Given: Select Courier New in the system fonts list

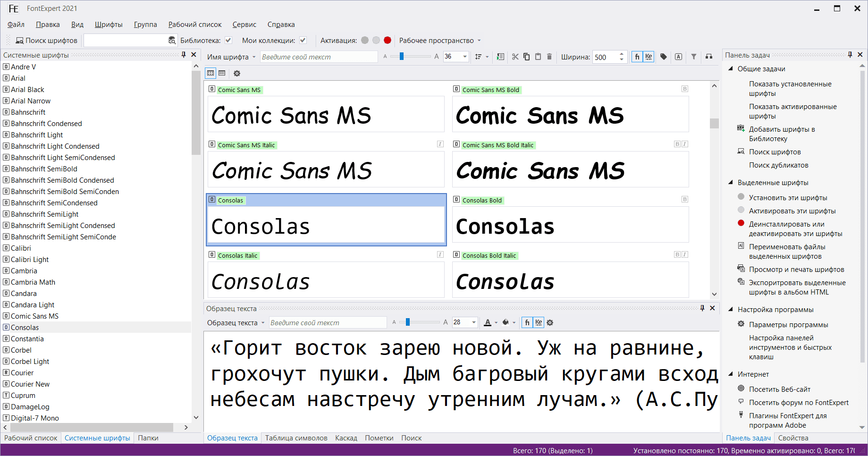Looking at the screenshot, I should pyautogui.click(x=30, y=384).
